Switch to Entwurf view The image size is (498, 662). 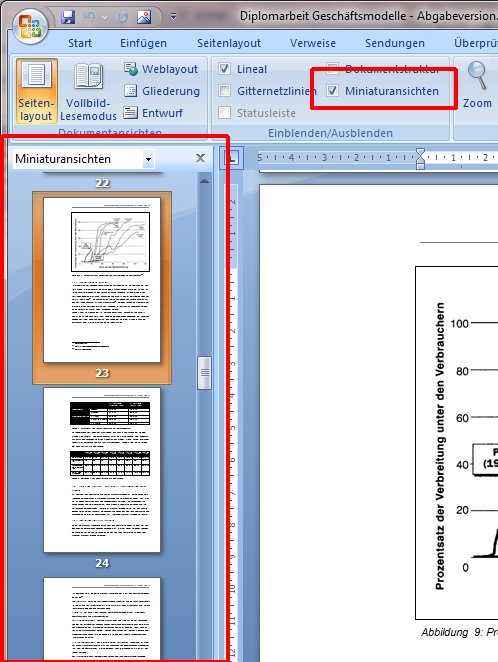pos(153,113)
